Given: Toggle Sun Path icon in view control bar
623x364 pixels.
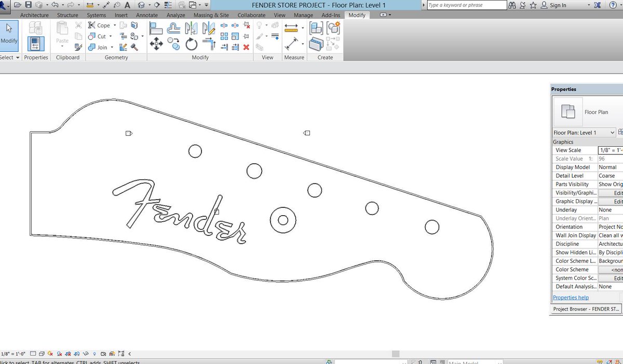Looking at the screenshot, I should 50,353.
